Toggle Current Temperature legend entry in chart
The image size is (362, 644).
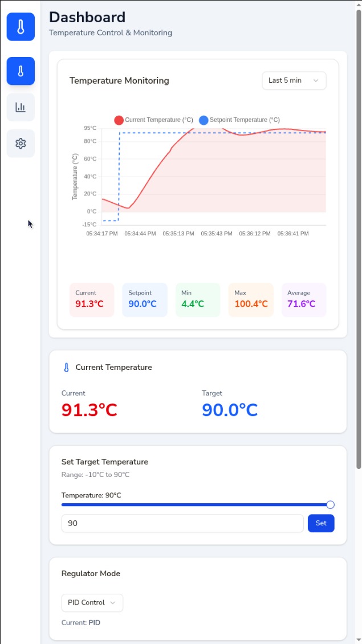click(154, 120)
